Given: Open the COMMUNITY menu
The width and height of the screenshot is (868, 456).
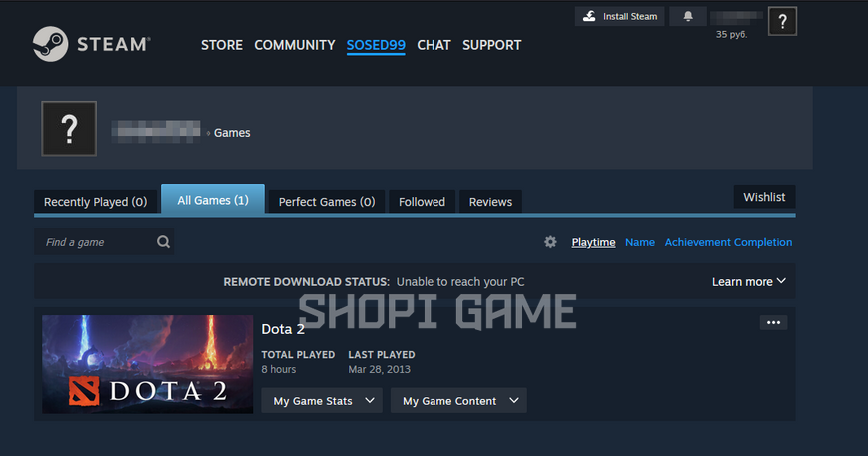Looking at the screenshot, I should tap(295, 45).
